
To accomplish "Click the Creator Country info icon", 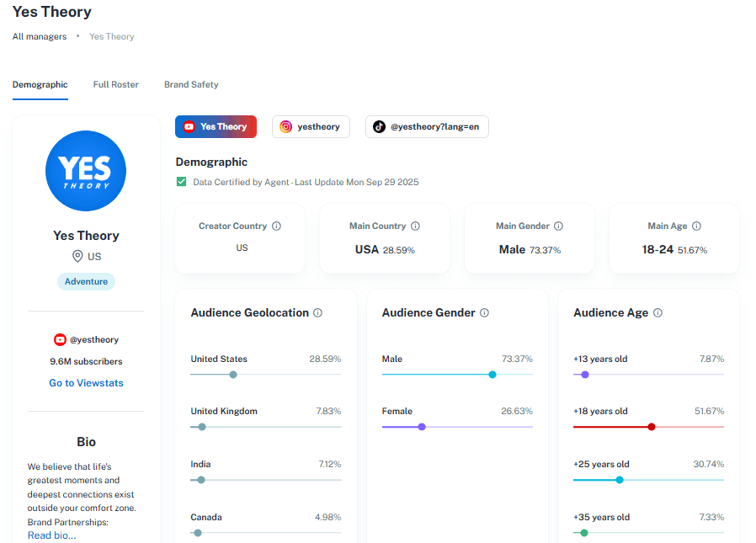I will 276,226.
